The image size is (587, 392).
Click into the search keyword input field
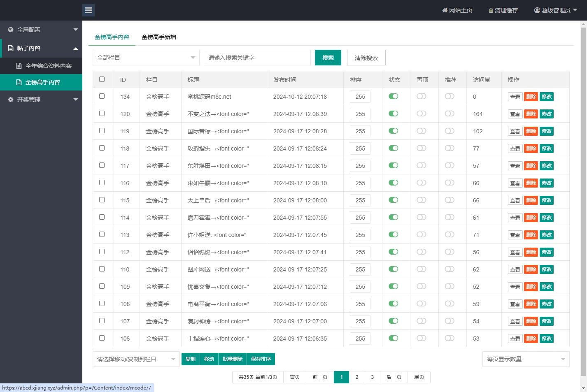pos(257,58)
